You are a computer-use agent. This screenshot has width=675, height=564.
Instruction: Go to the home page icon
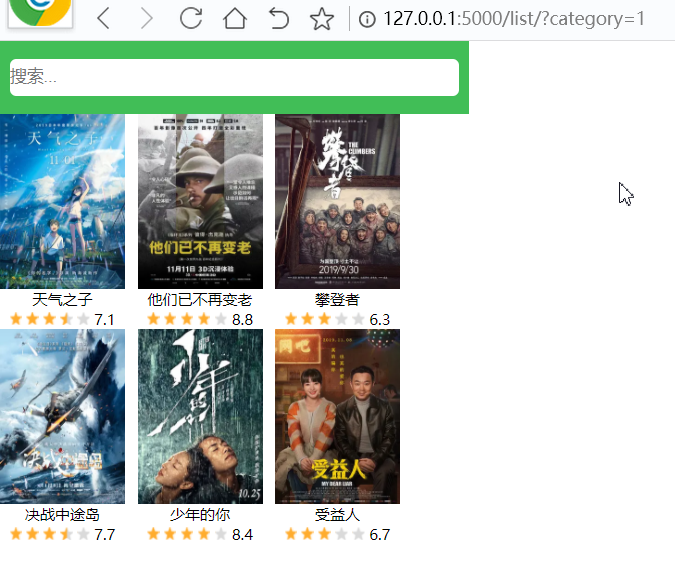[235, 19]
